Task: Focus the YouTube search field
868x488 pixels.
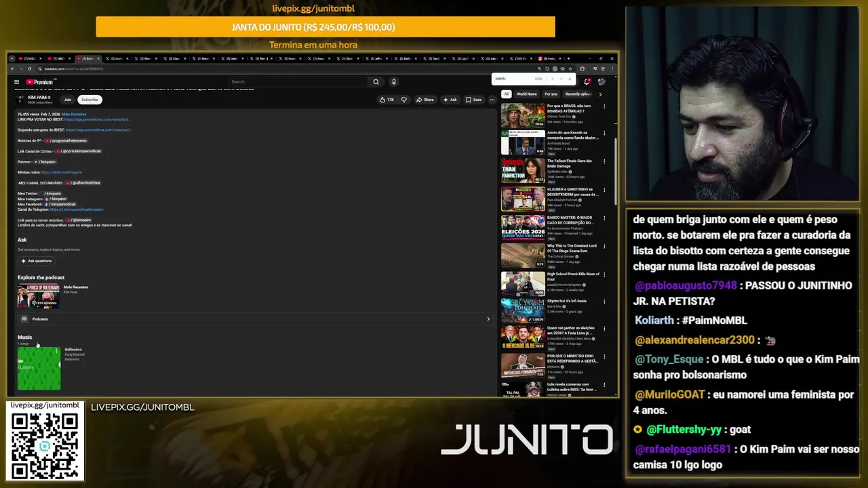Action: click(x=297, y=82)
